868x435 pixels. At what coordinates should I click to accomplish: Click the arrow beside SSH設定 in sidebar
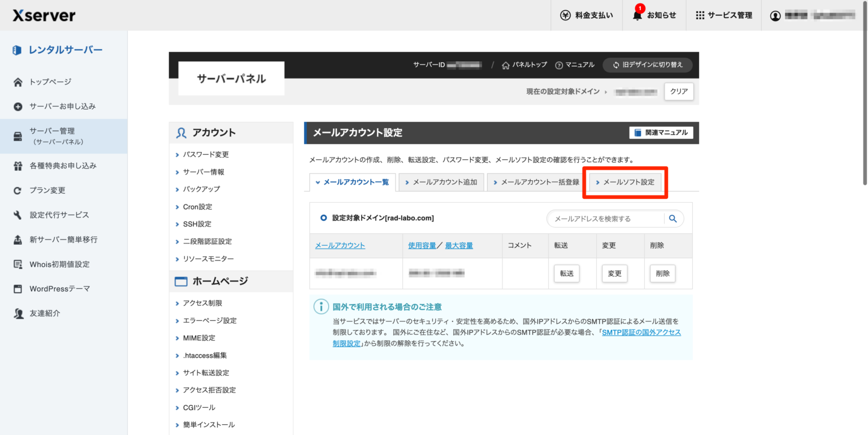pyautogui.click(x=177, y=224)
